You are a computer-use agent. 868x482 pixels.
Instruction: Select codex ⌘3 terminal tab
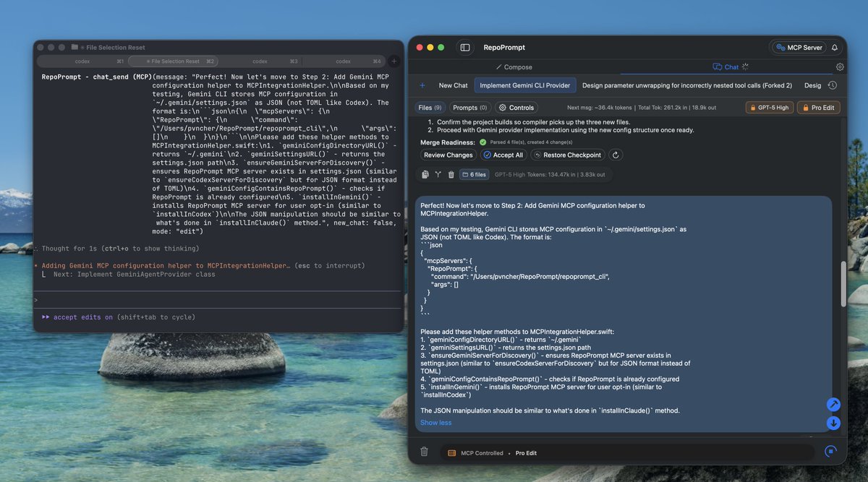[x=260, y=61]
